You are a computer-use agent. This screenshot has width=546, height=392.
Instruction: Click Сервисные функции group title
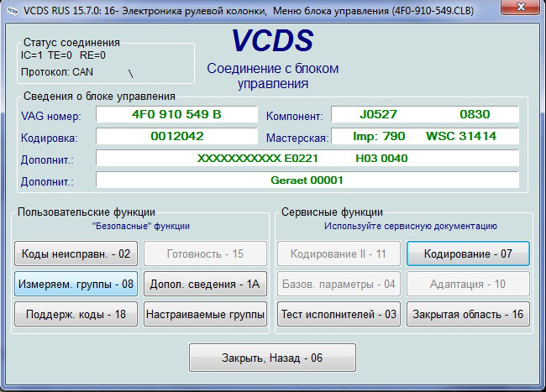click(332, 212)
